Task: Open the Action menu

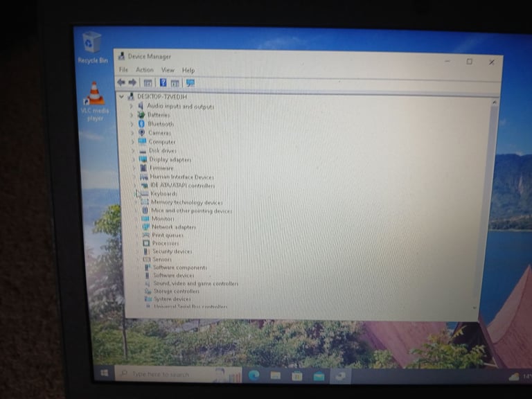Action: pos(145,69)
